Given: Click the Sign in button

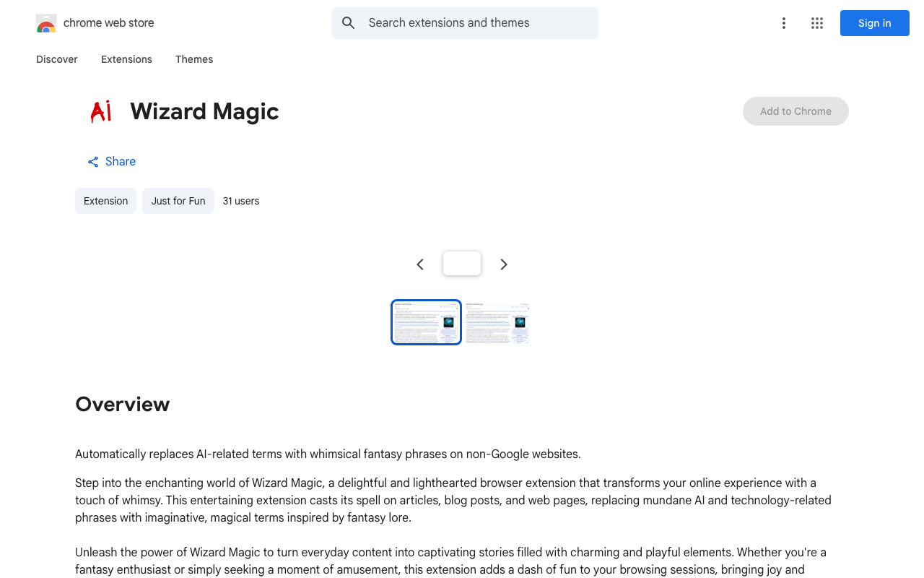Looking at the screenshot, I should [875, 23].
